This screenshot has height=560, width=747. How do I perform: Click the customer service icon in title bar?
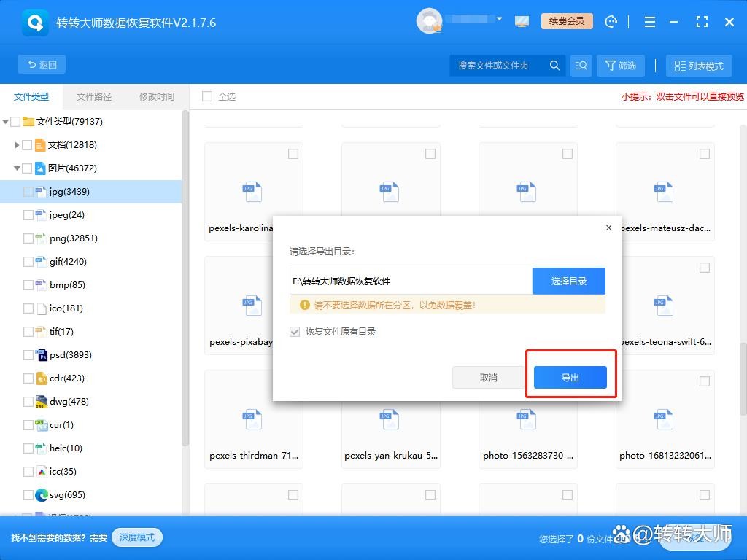[611, 22]
